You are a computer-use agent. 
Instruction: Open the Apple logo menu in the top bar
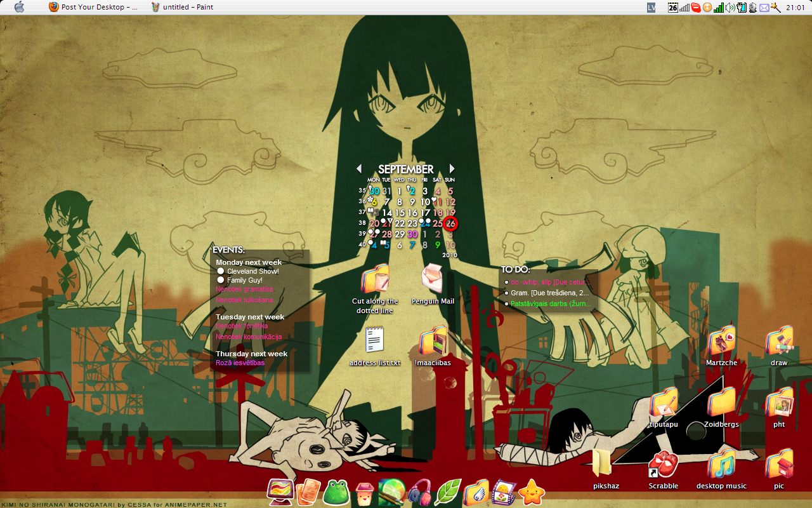pos(19,7)
